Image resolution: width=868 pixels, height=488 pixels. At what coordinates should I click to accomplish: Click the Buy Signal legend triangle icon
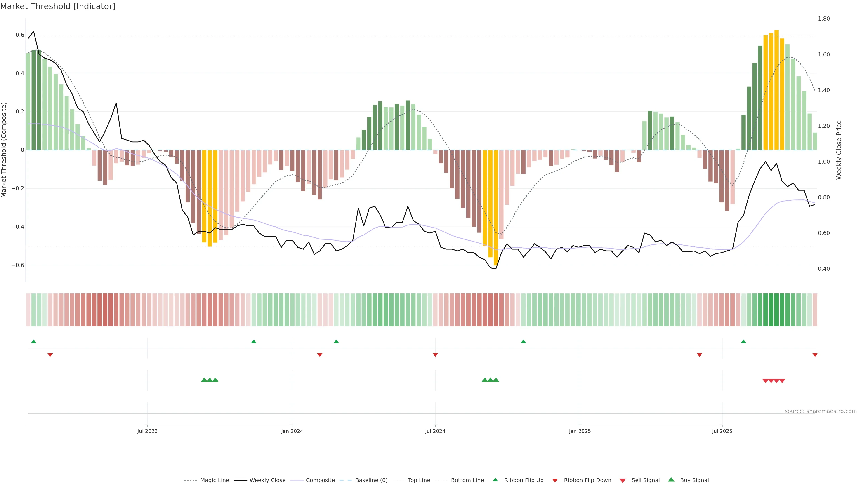pos(671,480)
